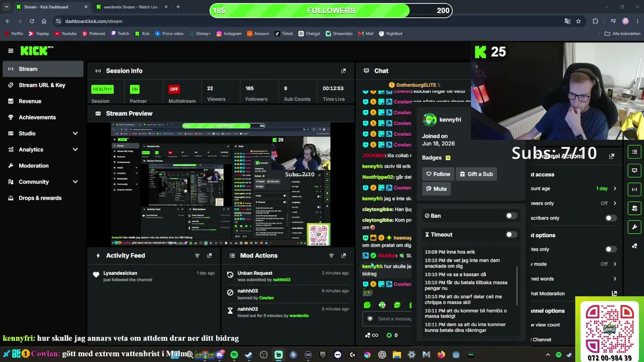This screenshot has width=644, height=362.
Task: Click the server-like icon in right sidebar
Action: pos(634,208)
